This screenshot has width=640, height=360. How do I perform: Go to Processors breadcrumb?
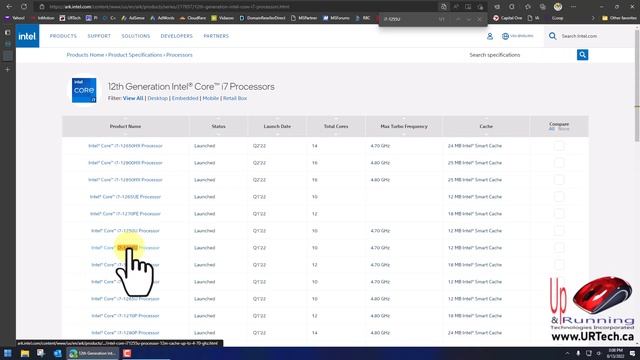179,55
